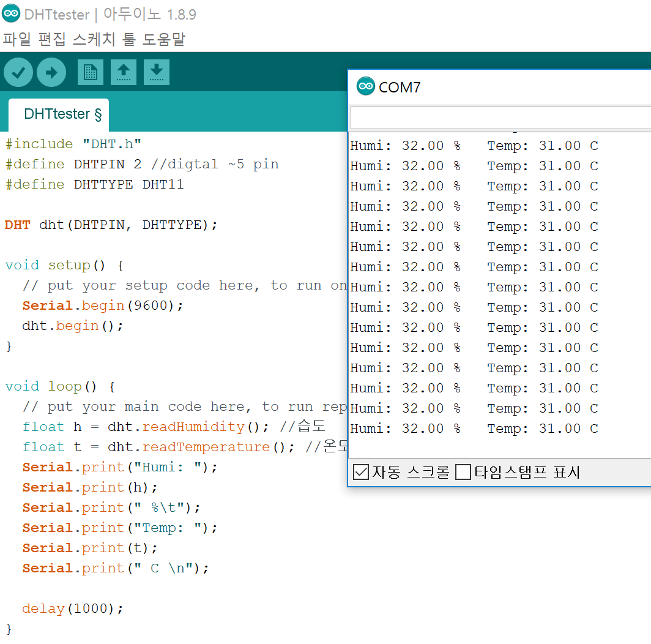Viewport: 651px width, 644px height.
Task: Click the 'dht.readTemperature()' code line
Action: tap(185, 447)
